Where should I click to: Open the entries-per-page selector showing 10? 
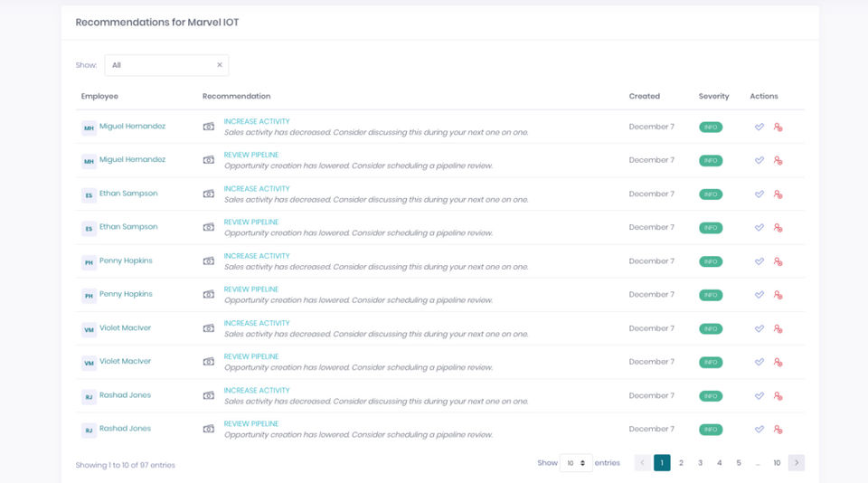(576, 463)
